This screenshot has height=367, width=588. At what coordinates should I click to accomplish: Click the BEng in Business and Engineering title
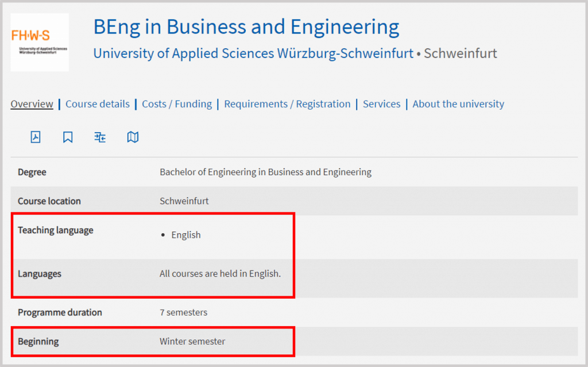click(246, 27)
